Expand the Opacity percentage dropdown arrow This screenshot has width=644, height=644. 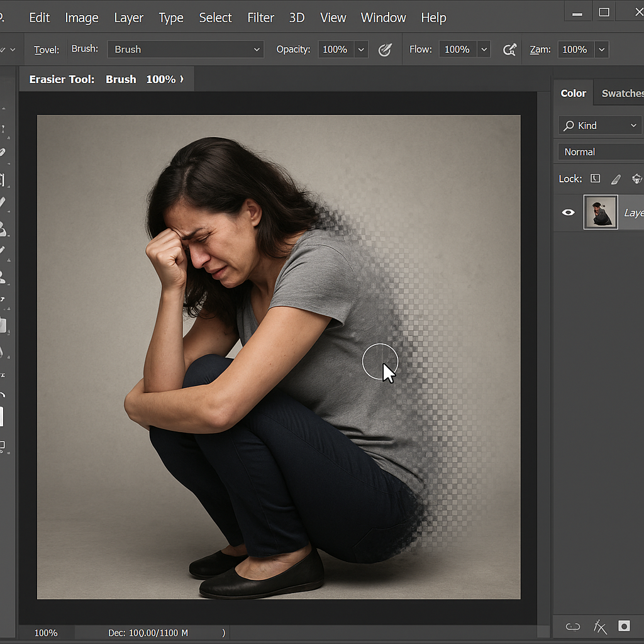tap(361, 50)
